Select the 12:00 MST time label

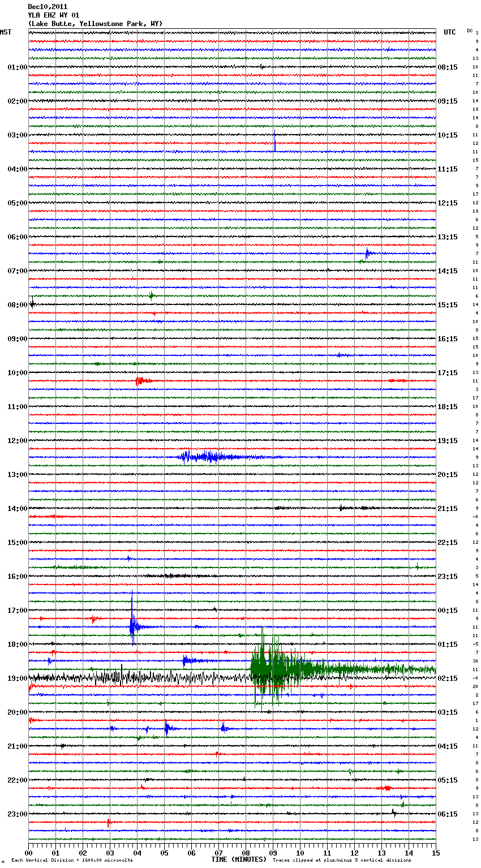click(18, 441)
